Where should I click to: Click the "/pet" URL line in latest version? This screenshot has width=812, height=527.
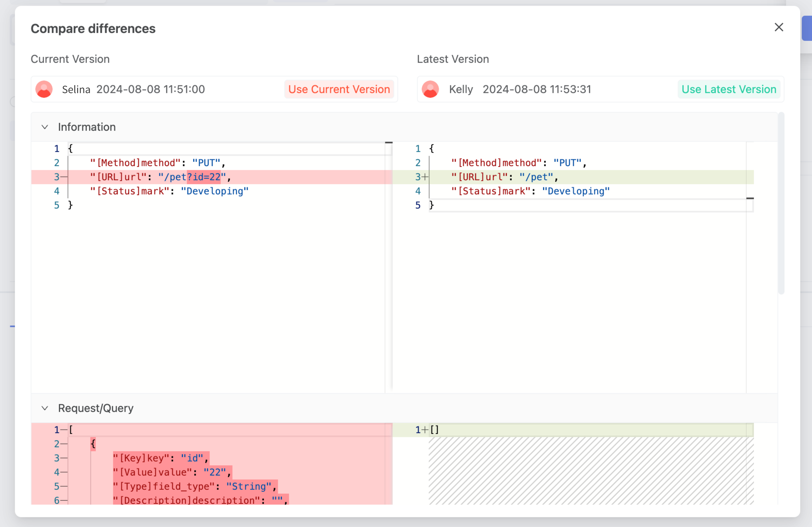pyautogui.click(x=573, y=177)
